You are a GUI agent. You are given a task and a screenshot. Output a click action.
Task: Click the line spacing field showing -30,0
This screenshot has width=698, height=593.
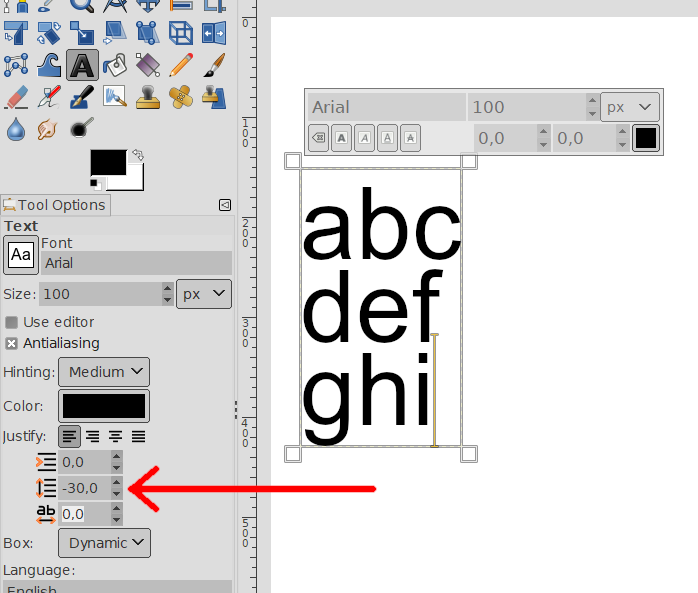point(84,488)
